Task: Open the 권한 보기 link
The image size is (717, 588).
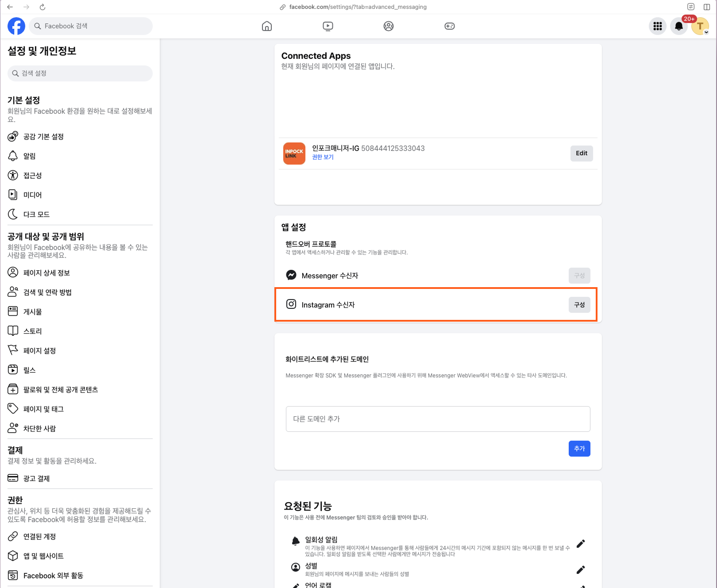Action: coord(323,157)
